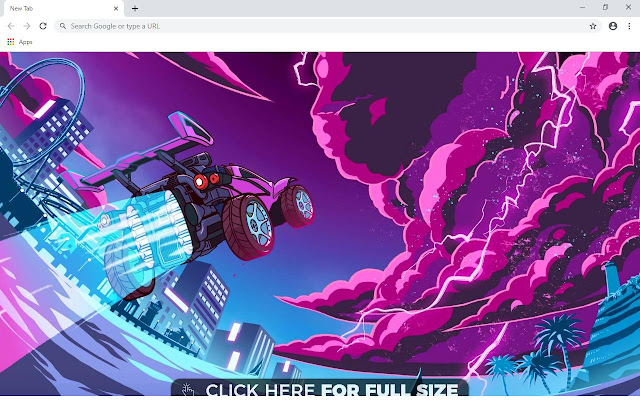Viewport: 640px width, 400px height.
Task: Select the New Tab tab
Action: click(x=63, y=9)
